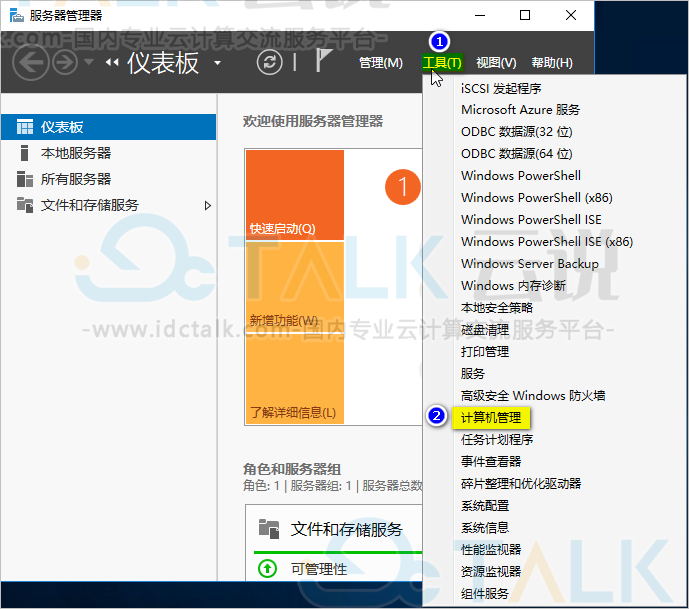Viewport: 689px width, 609px height.
Task: Open 本地安全策略 menu entry
Action: point(497,308)
